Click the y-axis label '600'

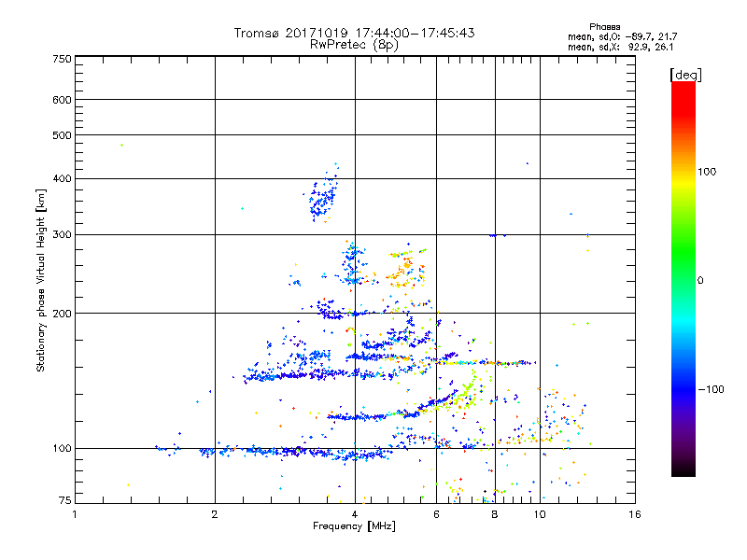pos(62,100)
